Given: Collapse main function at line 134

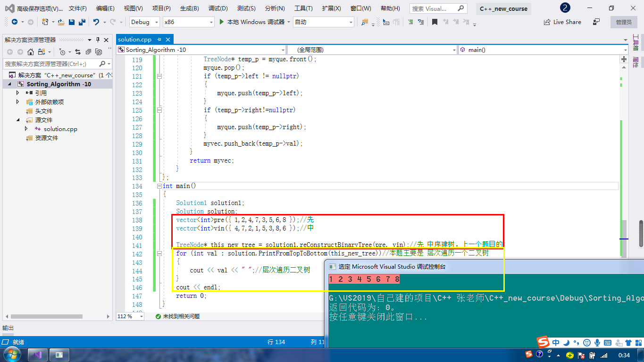Looking at the screenshot, I should point(159,186).
